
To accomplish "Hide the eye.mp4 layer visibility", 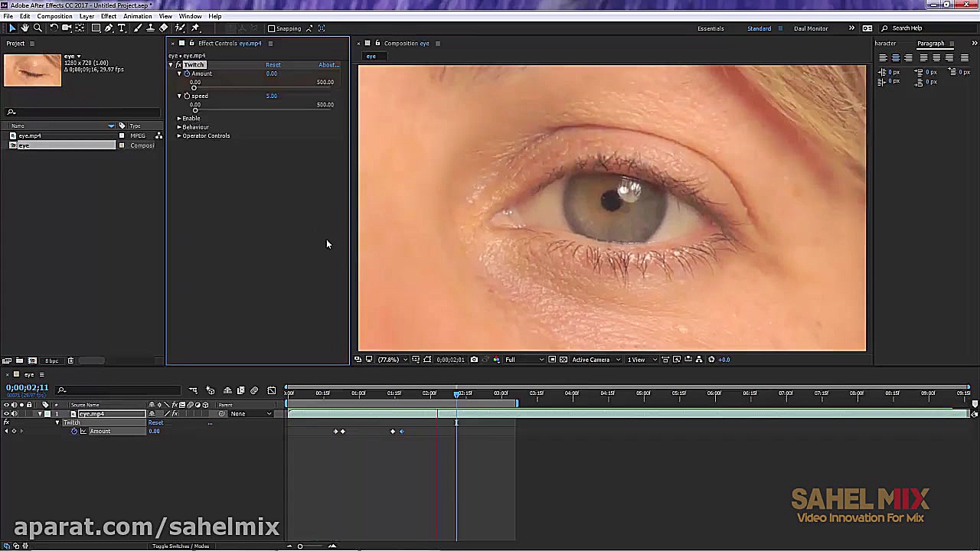I will [6, 413].
